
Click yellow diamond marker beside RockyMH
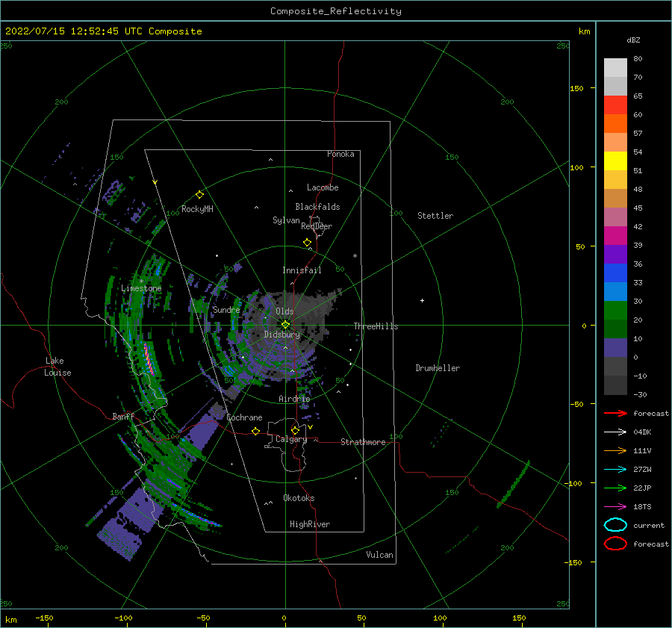[x=199, y=195]
